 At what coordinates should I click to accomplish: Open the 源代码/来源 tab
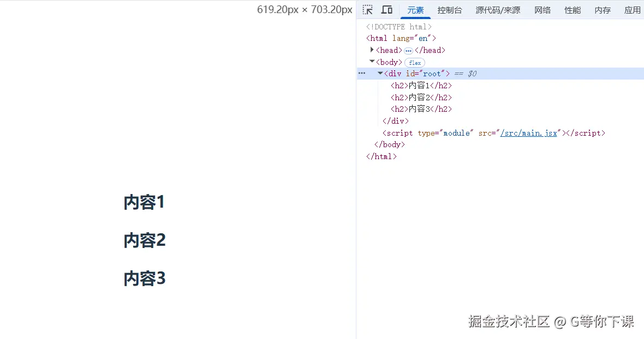pyautogui.click(x=498, y=10)
